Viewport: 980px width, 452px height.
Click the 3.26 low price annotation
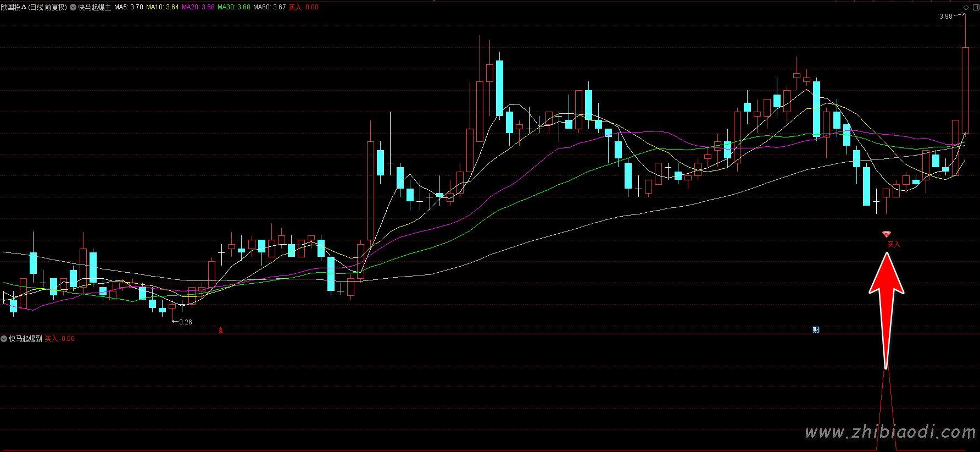point(186,322)
